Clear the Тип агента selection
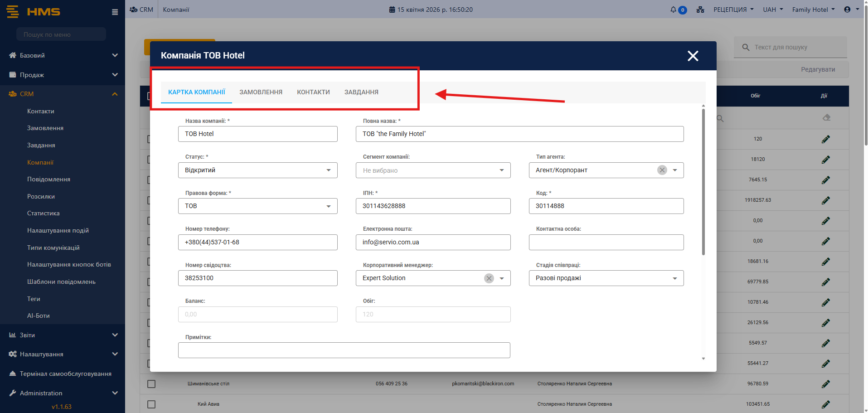 pyautogui.click(x=662, y=170)
